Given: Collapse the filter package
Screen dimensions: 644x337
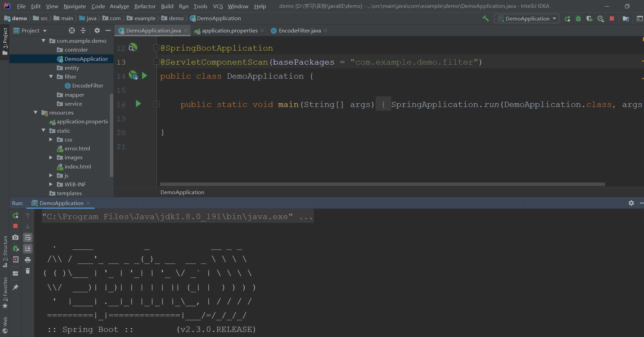Looking at the screenshot, I should pos(51,77).
